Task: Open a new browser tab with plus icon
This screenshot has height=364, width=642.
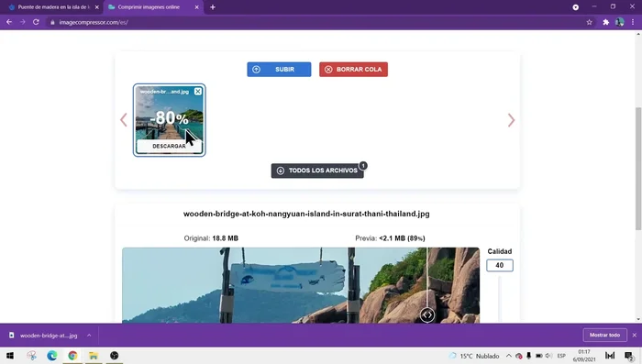Action: 213,7
